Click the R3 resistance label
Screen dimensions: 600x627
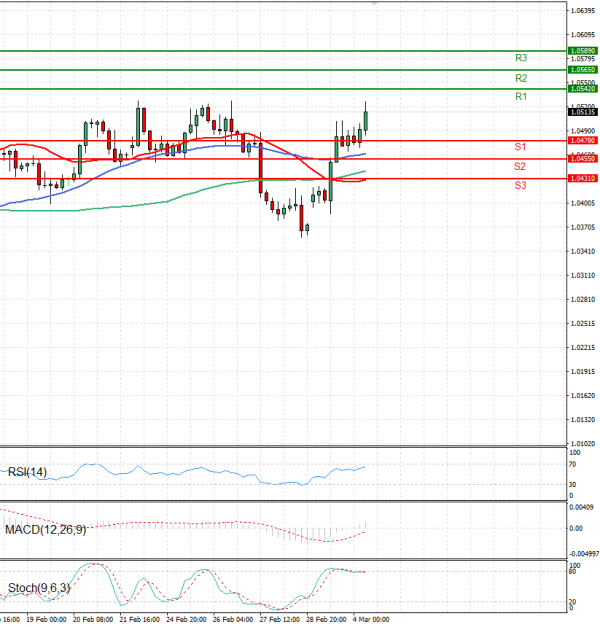coord(521,58)
